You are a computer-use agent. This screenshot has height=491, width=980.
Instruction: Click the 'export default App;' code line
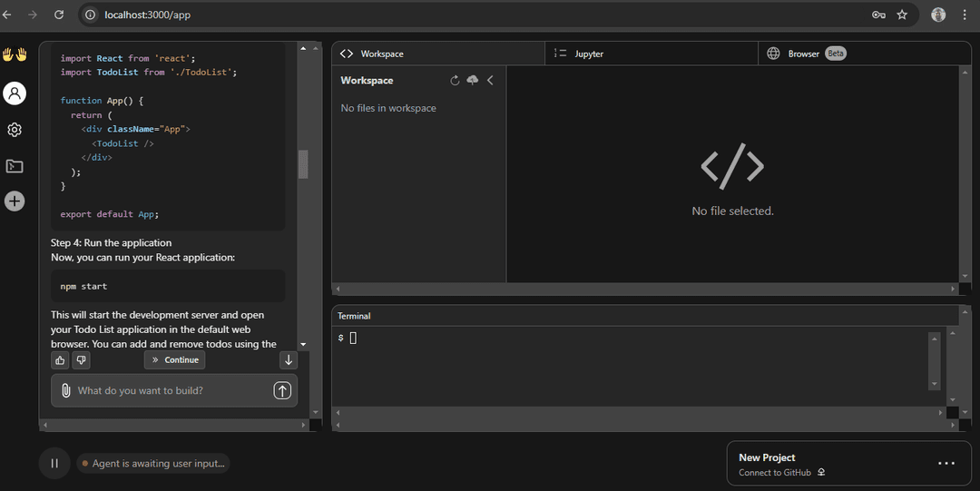coord(110,214)
